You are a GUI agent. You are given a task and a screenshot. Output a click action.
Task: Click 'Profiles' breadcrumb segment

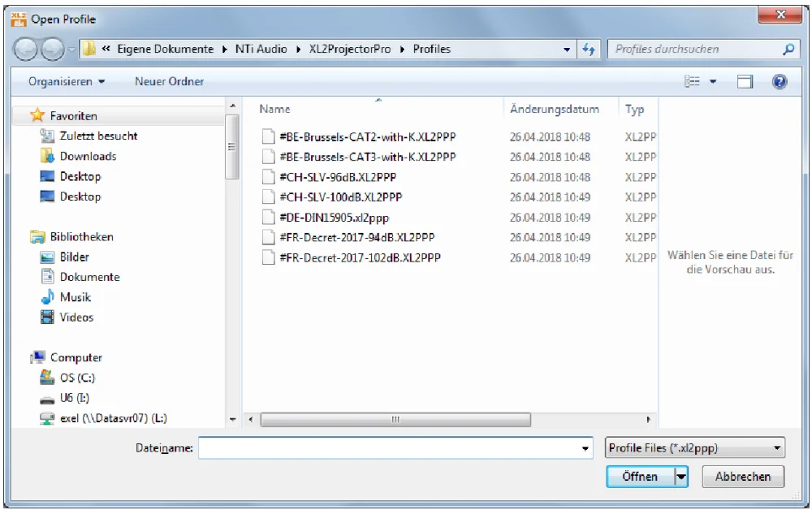(432, 50)
